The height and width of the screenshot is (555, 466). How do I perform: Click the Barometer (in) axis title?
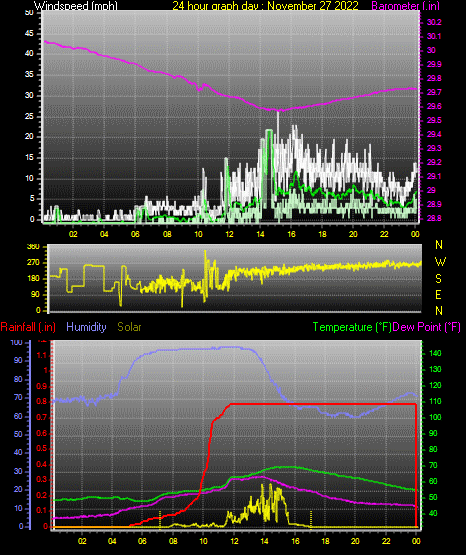point(405,5)
